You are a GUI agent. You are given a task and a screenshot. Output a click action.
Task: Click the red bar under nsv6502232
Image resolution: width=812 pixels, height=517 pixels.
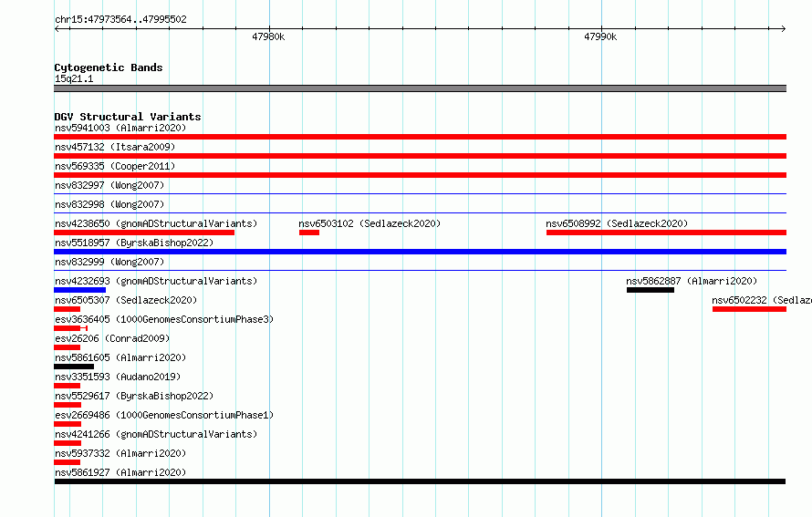coord(749,309)
